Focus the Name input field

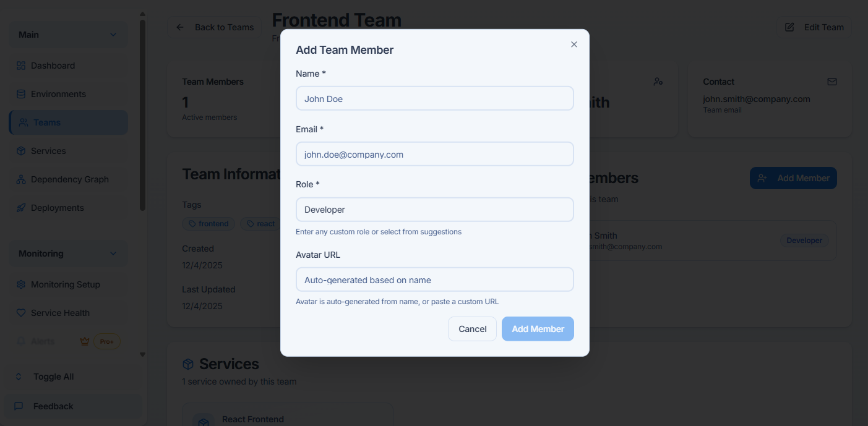pos(434,99)
